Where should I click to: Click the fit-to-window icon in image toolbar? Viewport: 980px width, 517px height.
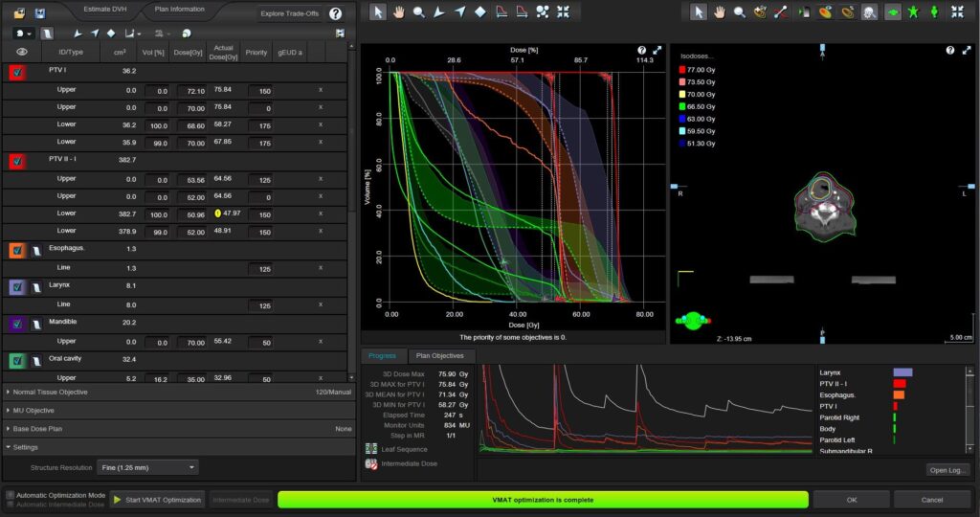coord(957,12)
